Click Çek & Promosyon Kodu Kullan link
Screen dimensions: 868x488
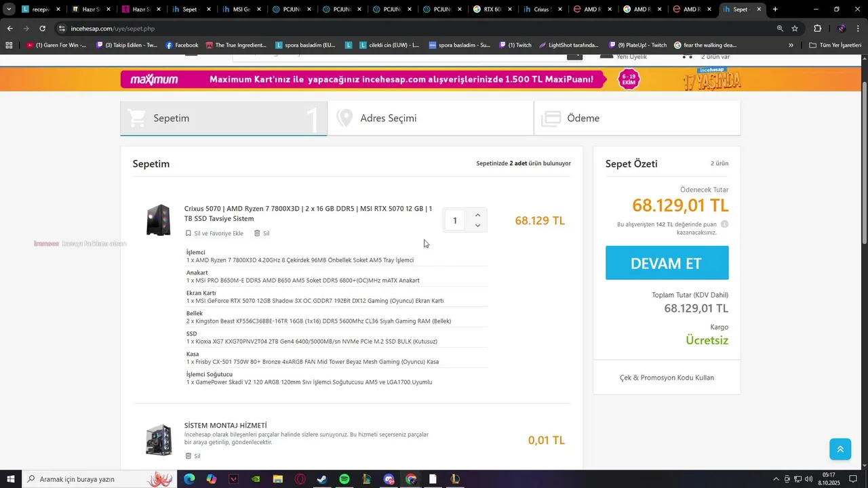point(667,378)
